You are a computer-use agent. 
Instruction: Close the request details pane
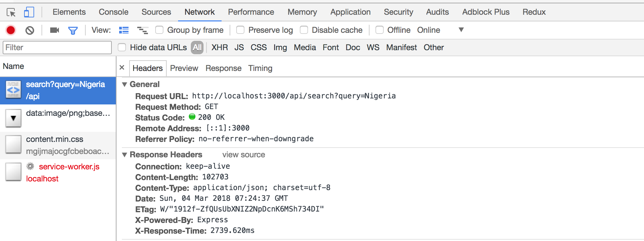coord(122,68)
